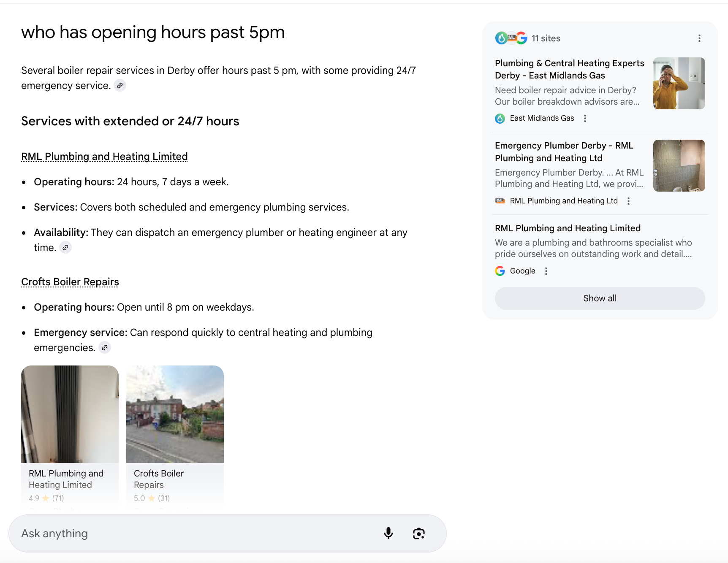728x563 pixels.
Task: Open the options menu beside the Google source
Action: (546, 271)
